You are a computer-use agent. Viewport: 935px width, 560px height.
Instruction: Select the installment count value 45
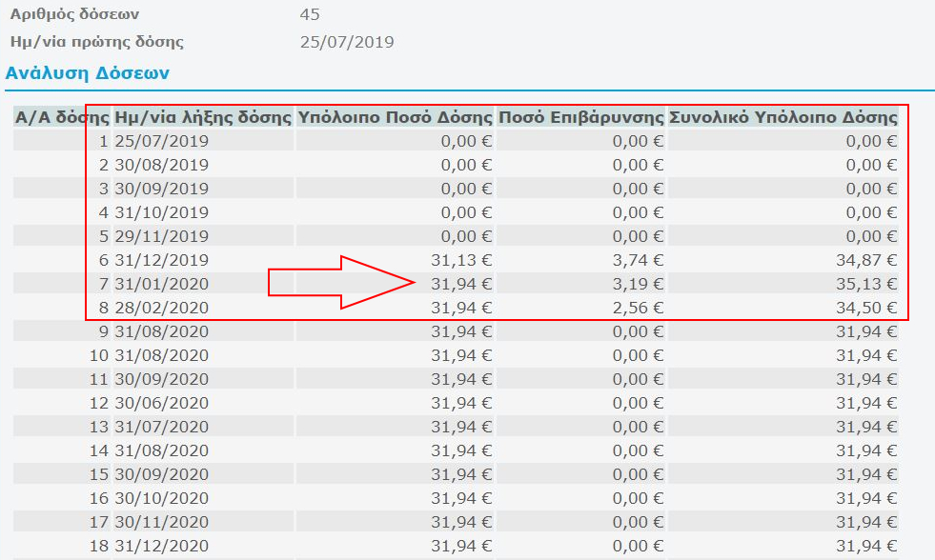pyautogui.click(x=310, y=15)
